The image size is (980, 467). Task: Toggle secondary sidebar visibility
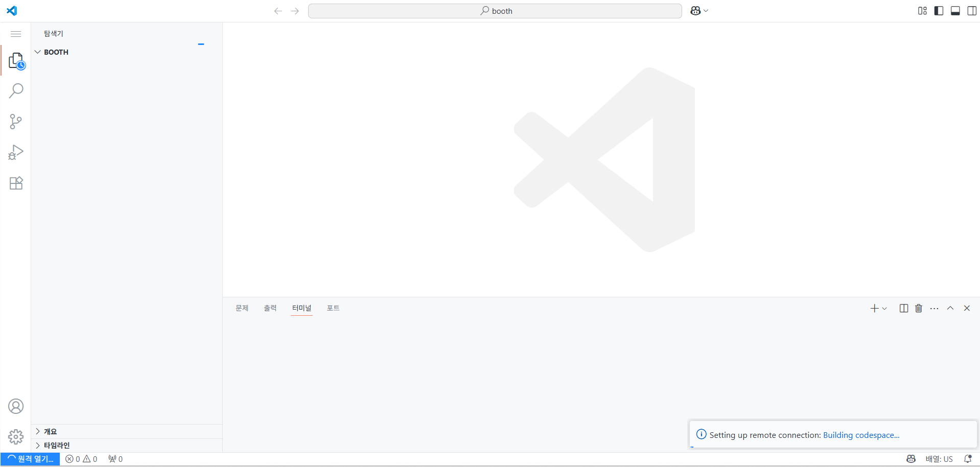[972, 11]
